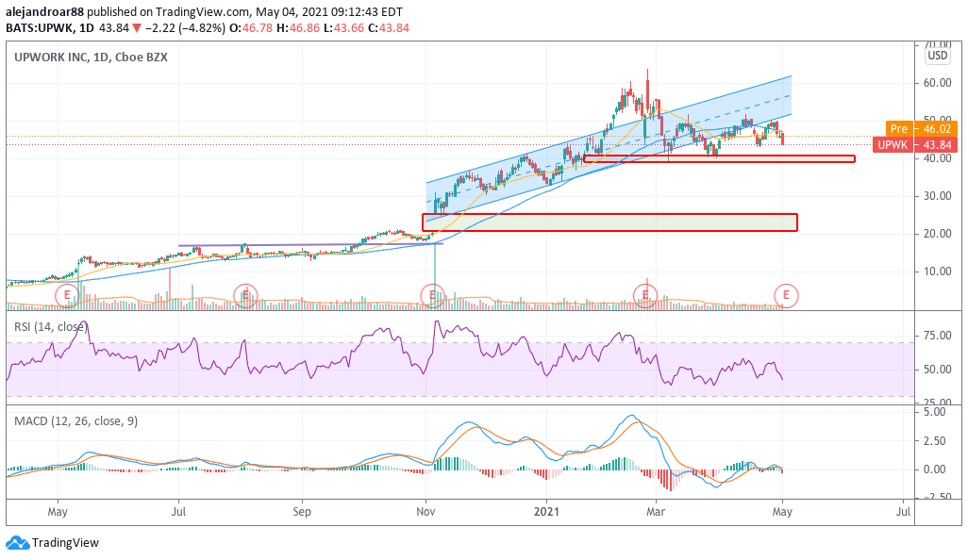Select the orange Pre 46.02 price label
This screenshot has height=560, width=968.
[x=921, y=129]
